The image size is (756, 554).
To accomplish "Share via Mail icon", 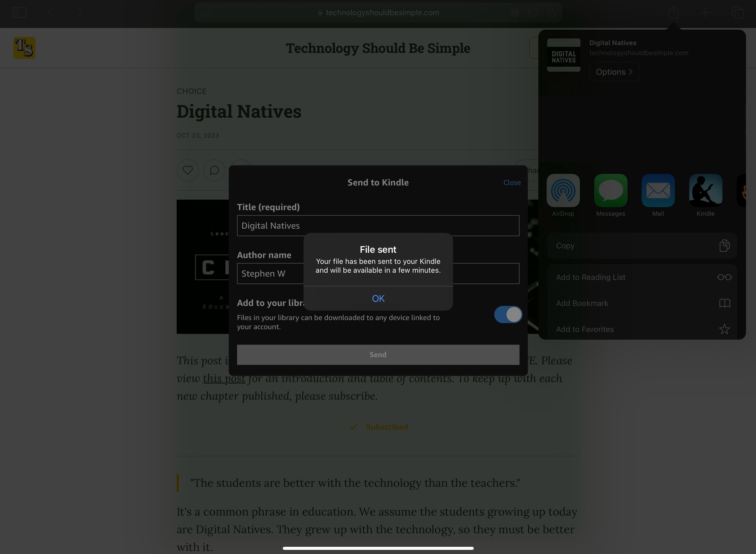I will tap(658, 190).
